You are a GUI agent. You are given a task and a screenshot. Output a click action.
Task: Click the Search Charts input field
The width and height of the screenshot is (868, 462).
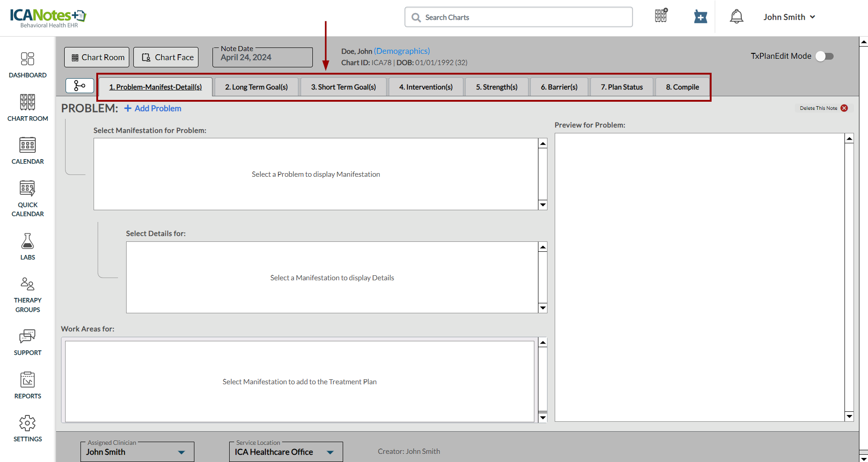click(519, 17)
